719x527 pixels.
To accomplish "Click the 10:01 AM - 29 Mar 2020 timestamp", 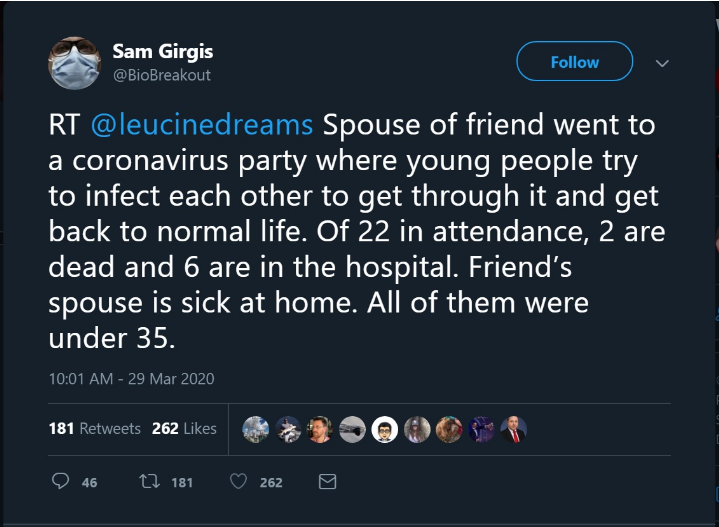I will pos(131,379).
